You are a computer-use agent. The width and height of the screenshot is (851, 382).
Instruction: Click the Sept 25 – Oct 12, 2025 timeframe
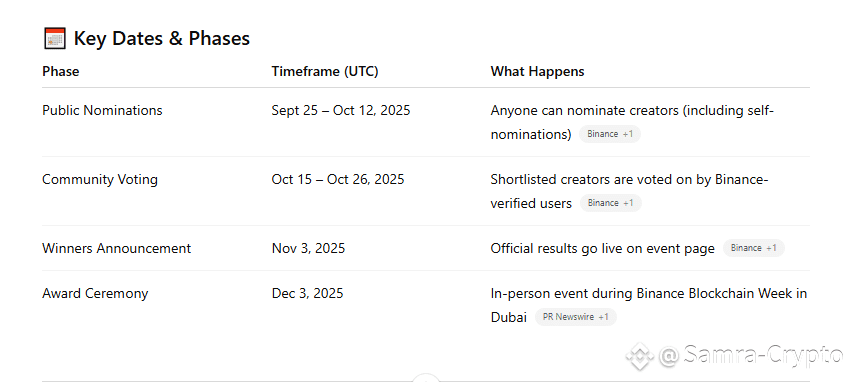[x=341, y=110]
